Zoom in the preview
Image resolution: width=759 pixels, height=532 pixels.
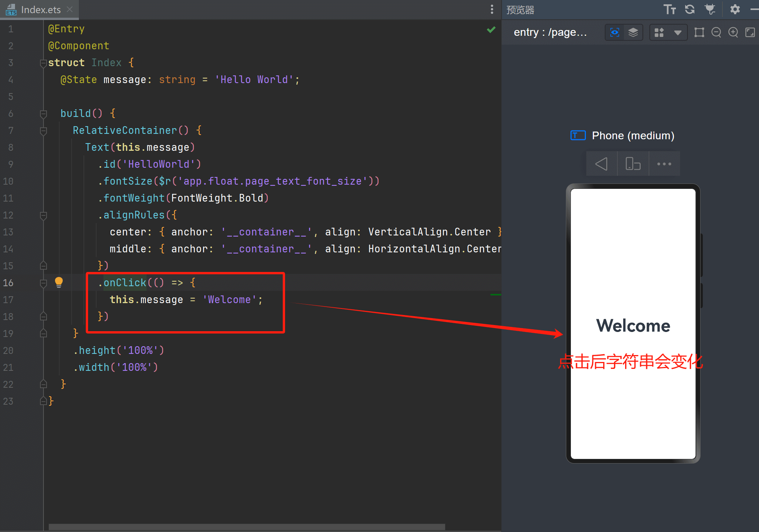pyautogui.click(x=733, y=32)
